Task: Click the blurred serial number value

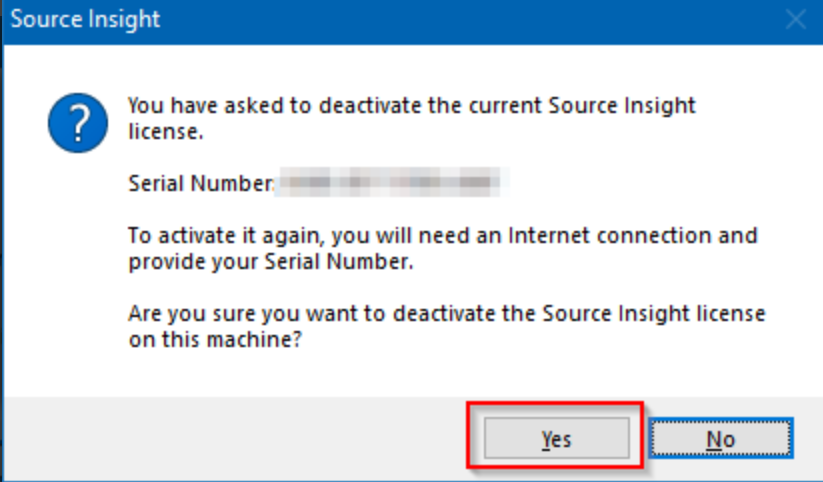Action: click(392, 183)
